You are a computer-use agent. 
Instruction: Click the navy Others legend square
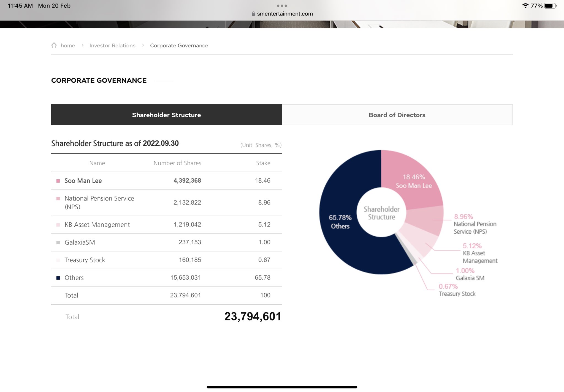tap(58, 278)
